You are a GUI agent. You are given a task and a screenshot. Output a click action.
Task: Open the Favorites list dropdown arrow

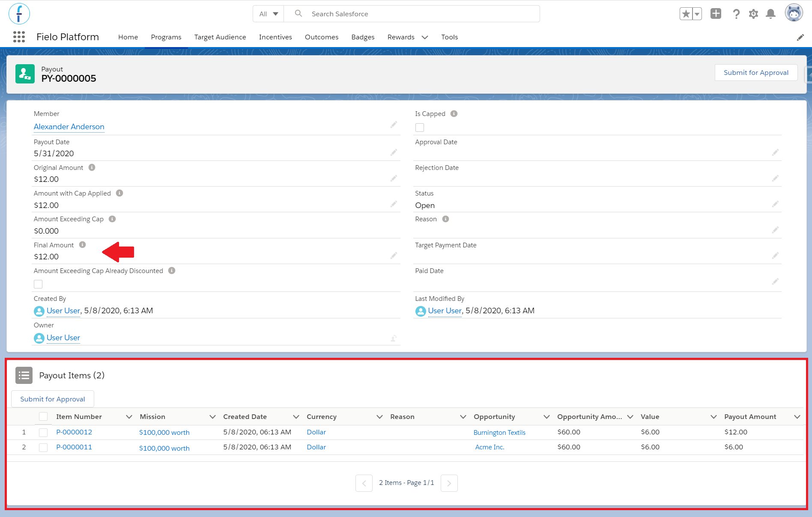[x=697, y=14]
